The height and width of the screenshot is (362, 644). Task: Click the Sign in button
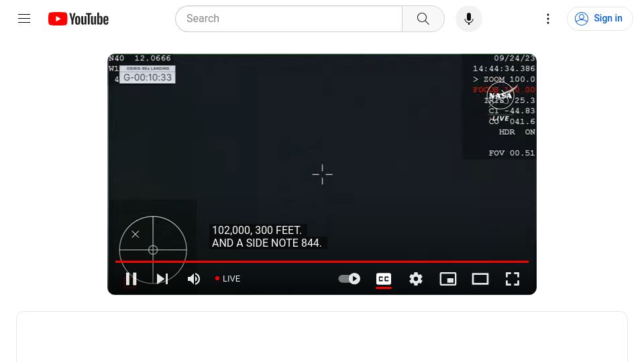(x=599, y=19)
